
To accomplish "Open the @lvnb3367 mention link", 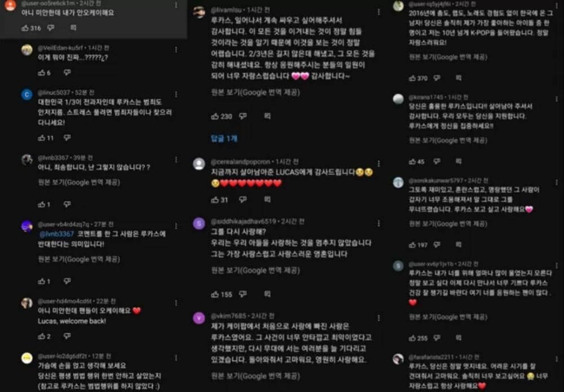I will (x=56, y=234).
